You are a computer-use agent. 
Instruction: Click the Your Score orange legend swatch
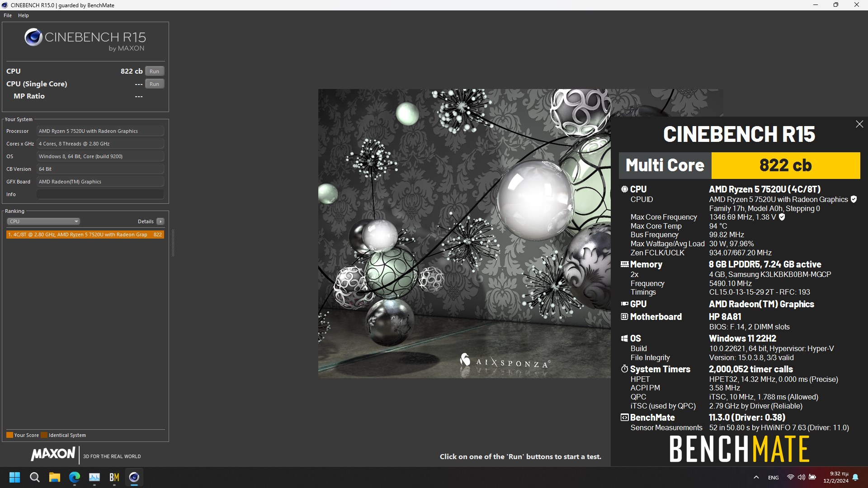(9, 435)
